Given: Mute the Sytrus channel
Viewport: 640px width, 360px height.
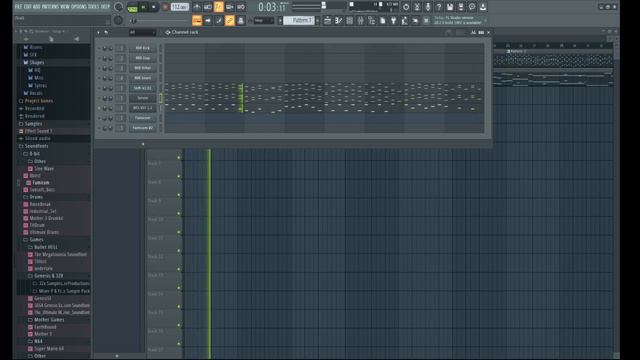Looking at the screenshot, I should point(99,98).
